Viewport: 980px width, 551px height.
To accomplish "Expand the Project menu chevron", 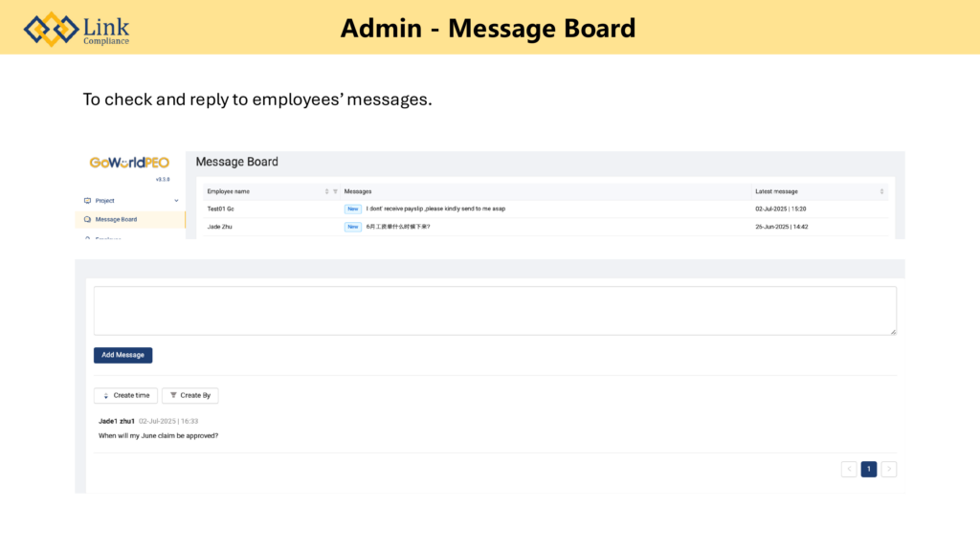I will [176, 201].
